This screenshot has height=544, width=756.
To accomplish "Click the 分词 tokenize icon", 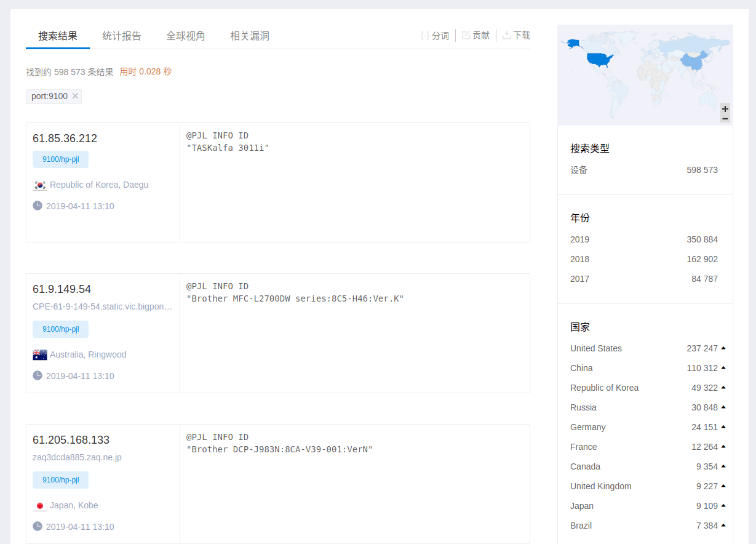I will 424,36.
